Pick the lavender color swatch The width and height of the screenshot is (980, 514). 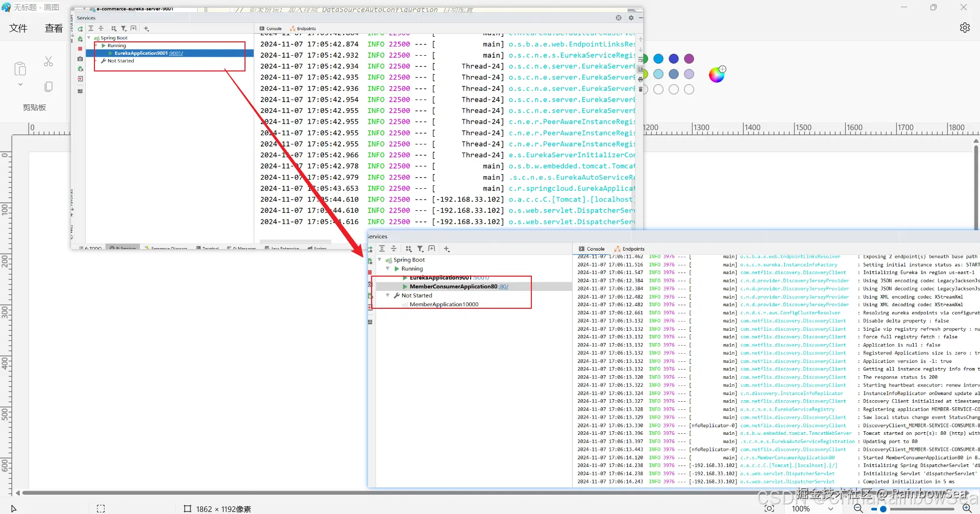coord(689,74)
